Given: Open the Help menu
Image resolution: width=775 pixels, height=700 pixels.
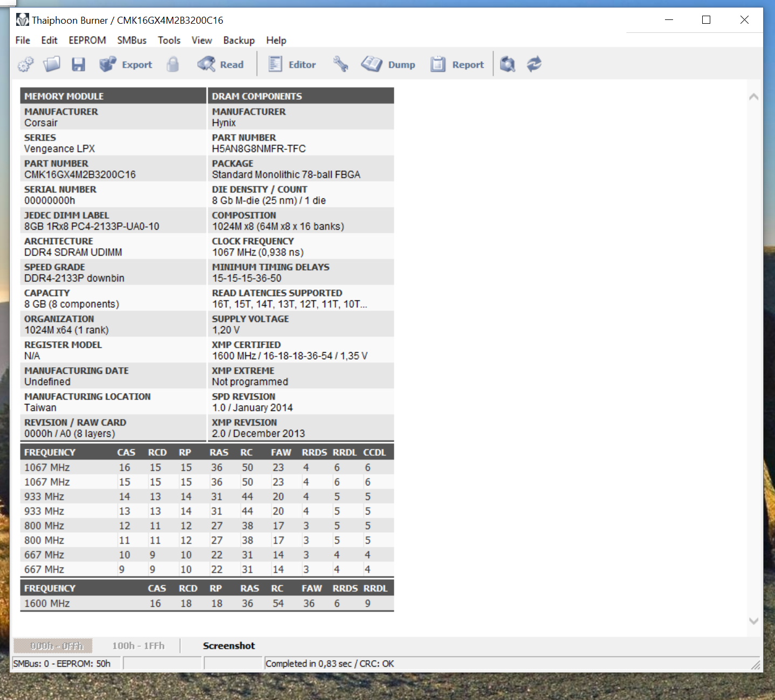Looking at the screenshot, I should (x=276, y=40).
